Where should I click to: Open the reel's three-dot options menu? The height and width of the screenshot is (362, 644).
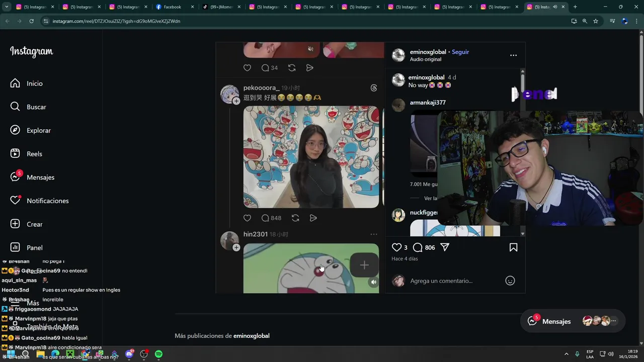[513, 55]
